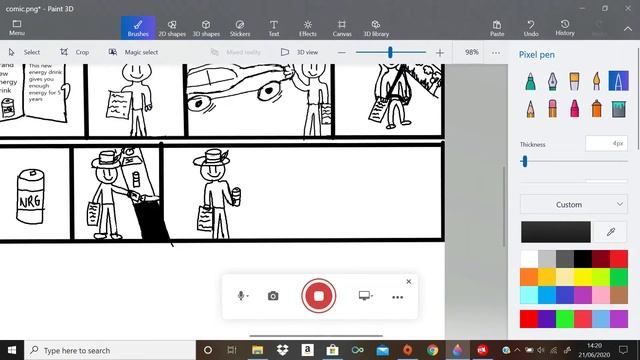Screen dimensions: 640x360
Task: Choose the light cyan color swatch
Action: click(x=529, y=295)
